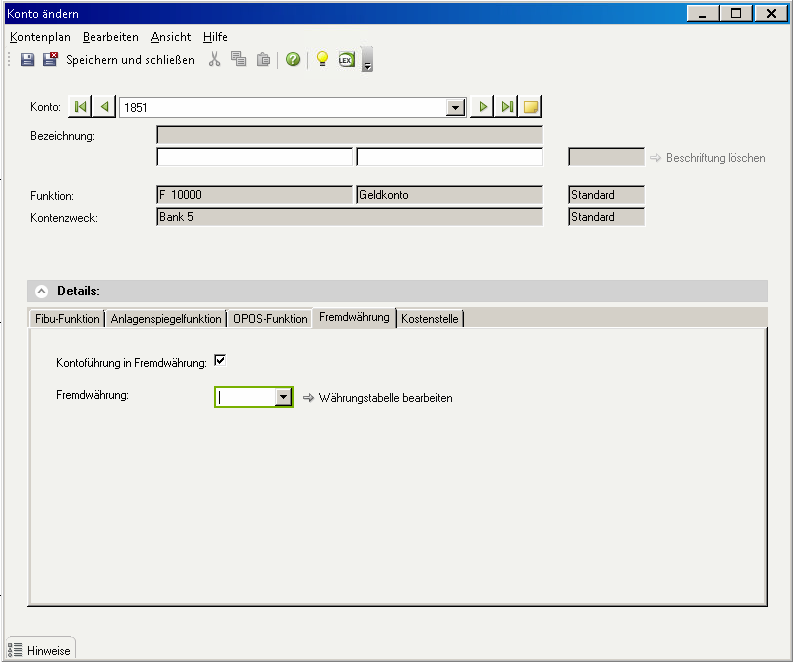The height and width of the screenshot is (662, 793).
Task: Open the Fremdwährung currency dropdown
Action: 283,397
